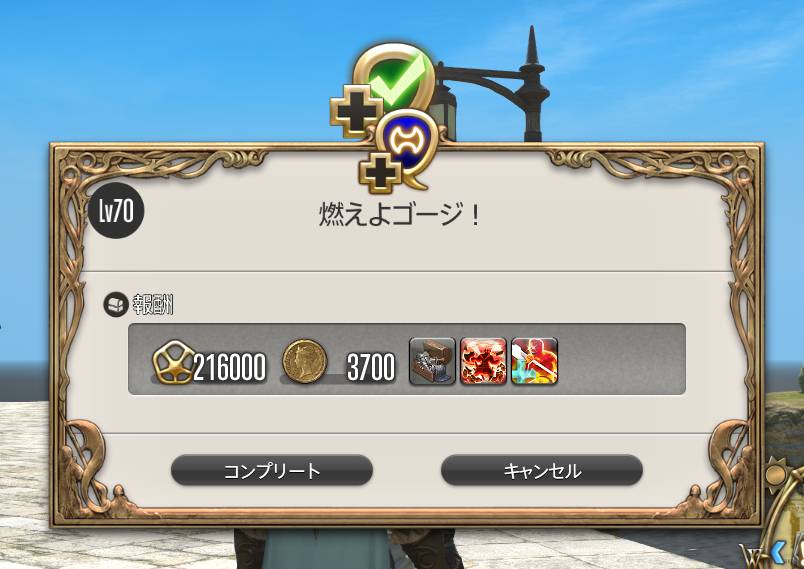Click the gold gil coin icon
The width and height of the screenshot is (804, 569).
[x=305, y=361]
